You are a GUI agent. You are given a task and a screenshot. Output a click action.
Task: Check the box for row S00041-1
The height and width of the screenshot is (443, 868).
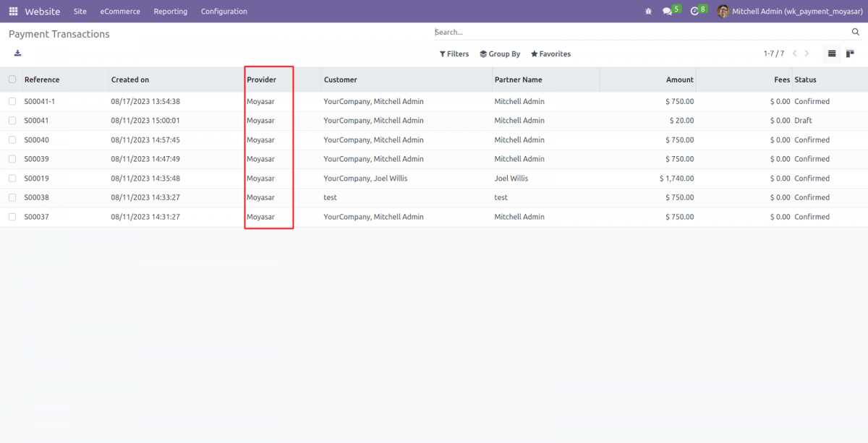pyautogui.click(x=12, y=101)
